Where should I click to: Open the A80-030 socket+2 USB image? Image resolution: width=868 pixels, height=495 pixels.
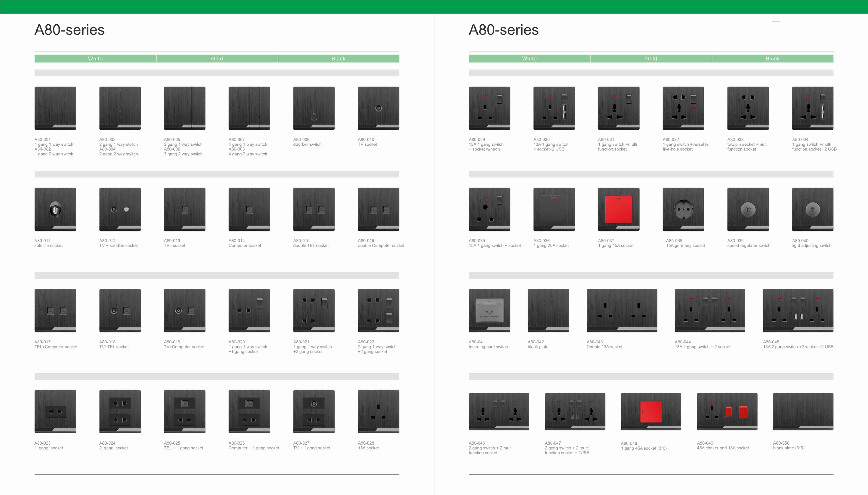click(554, 108)
